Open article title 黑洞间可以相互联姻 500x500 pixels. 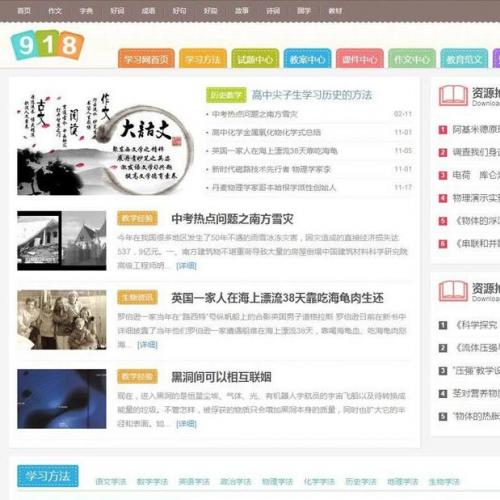point(221,377)
